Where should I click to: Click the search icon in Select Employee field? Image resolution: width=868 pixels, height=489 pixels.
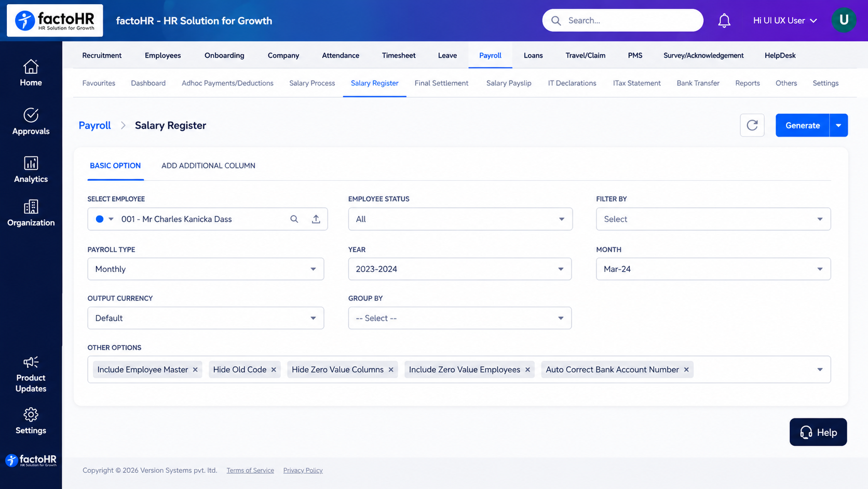(294, 219)
